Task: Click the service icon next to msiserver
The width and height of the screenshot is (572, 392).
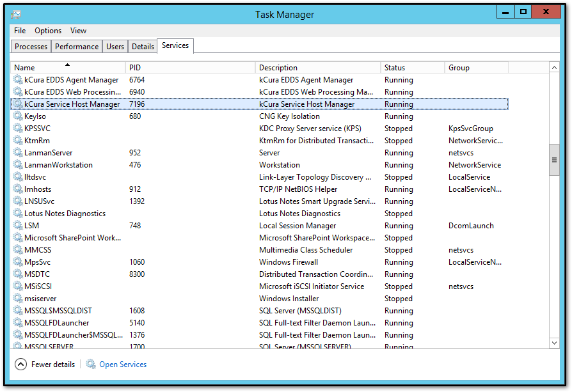Action: [x=17, y=298]
